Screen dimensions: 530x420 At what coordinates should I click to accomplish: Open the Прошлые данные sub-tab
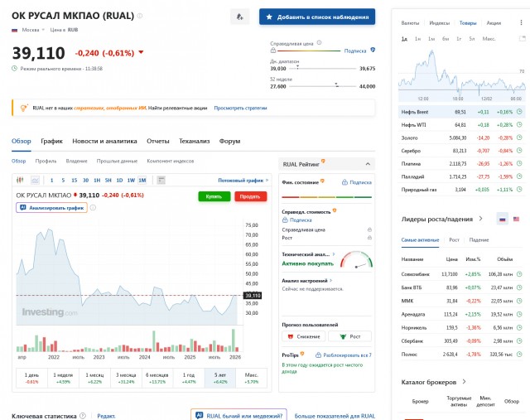coord(117,161)
